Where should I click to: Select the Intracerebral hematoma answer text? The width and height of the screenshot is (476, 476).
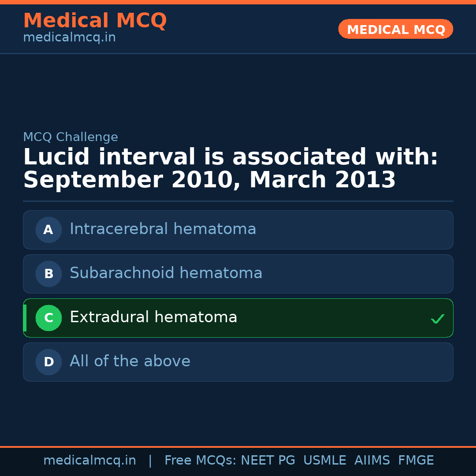163,229
